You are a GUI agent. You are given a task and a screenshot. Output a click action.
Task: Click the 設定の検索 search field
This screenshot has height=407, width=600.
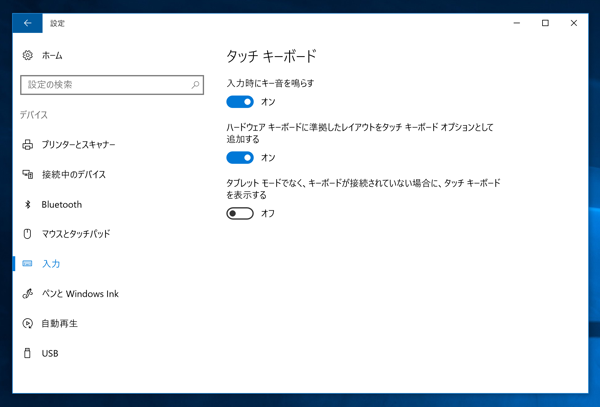(x=105, y=86)
